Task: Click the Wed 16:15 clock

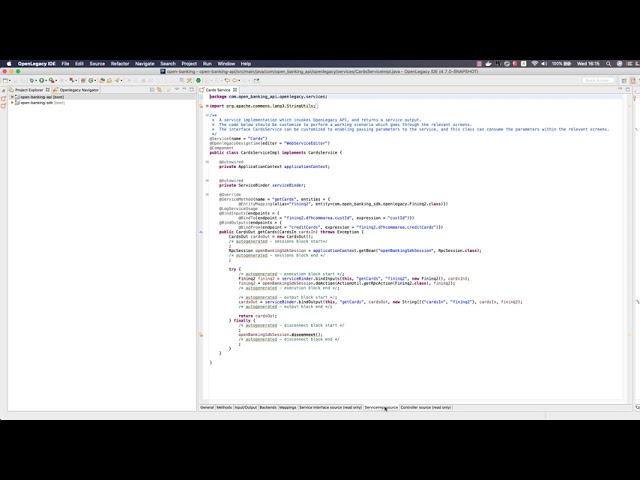Action: point(588,64)
